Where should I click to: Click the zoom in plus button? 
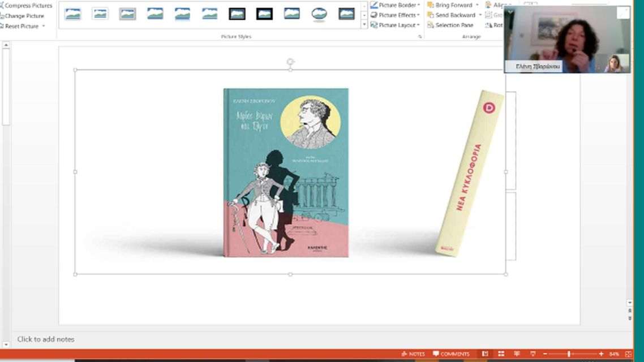coord(602,354)
